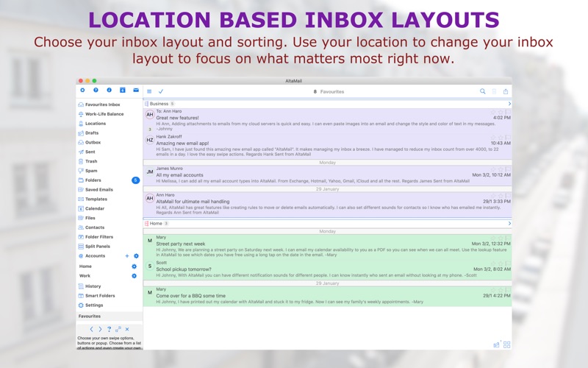
Task: Click the JM avatar of James Munro
Action: click(x=150, y=172)
